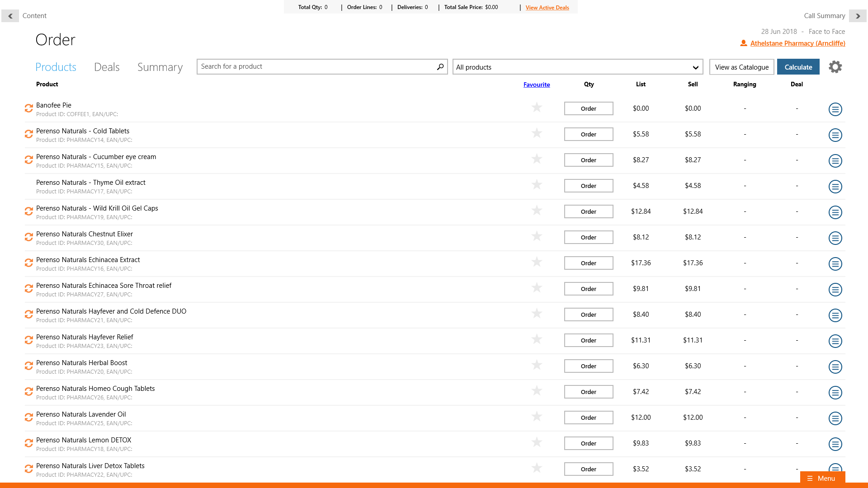The width and height of the screenshot is (868, 488).
Task: Switch to the Summary tab
Action: [x=160, y=67]
